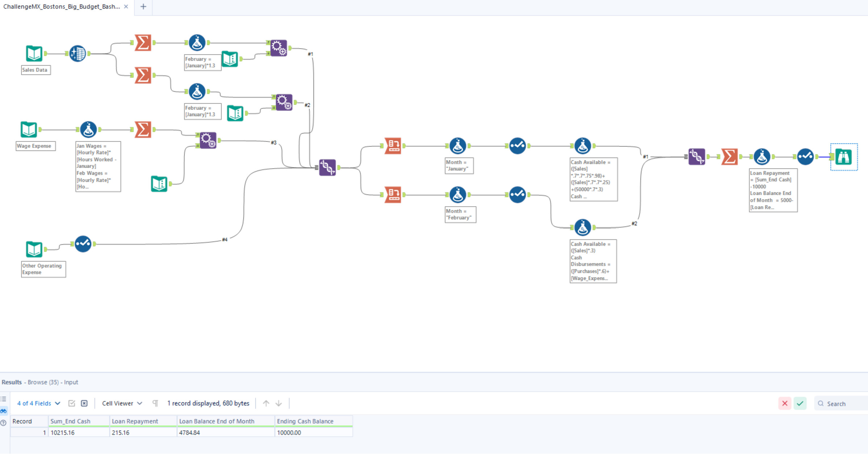Click the green checkmark apply button
This screenshot has width=868, height=454.
(x=800, y=403)
